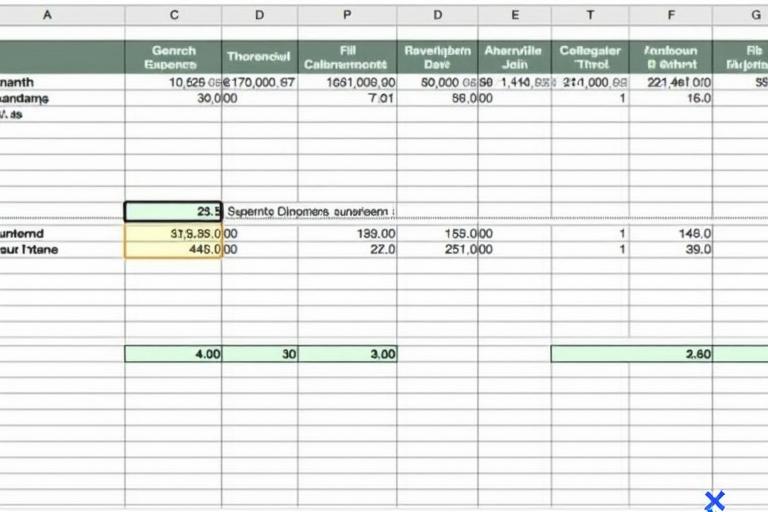
Task: Select the cell with value 221,461.00
Action: pyautogui.click(x=671, y=83)
